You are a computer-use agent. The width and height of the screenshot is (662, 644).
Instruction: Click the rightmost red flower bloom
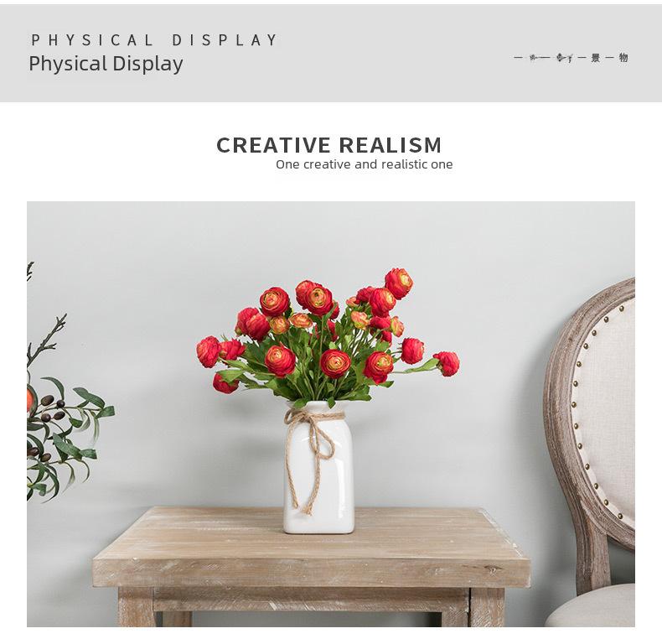point(447,363)
